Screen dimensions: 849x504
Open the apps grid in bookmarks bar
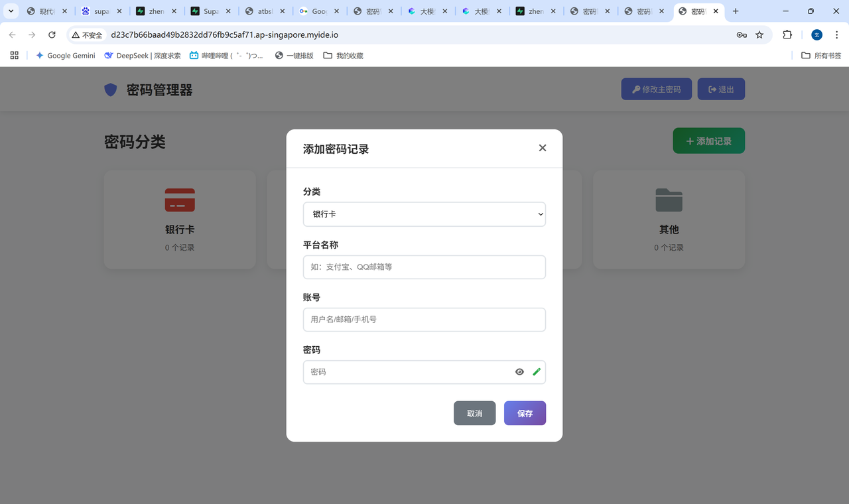(15, 56)
